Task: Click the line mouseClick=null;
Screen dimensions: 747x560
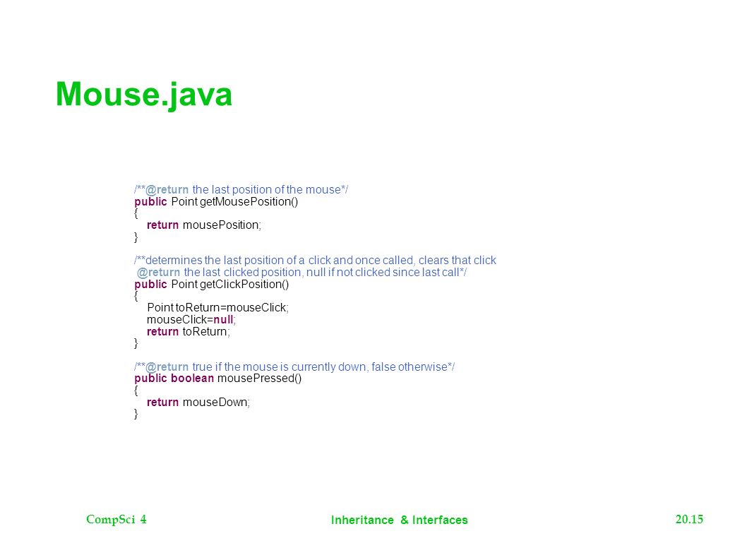Action: (191, 319)
